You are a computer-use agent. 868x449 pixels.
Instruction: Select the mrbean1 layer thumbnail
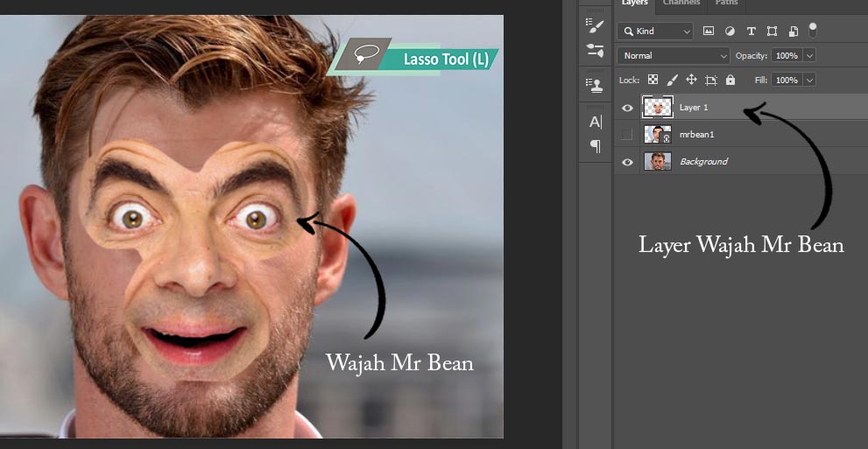(x=657, y=135)
